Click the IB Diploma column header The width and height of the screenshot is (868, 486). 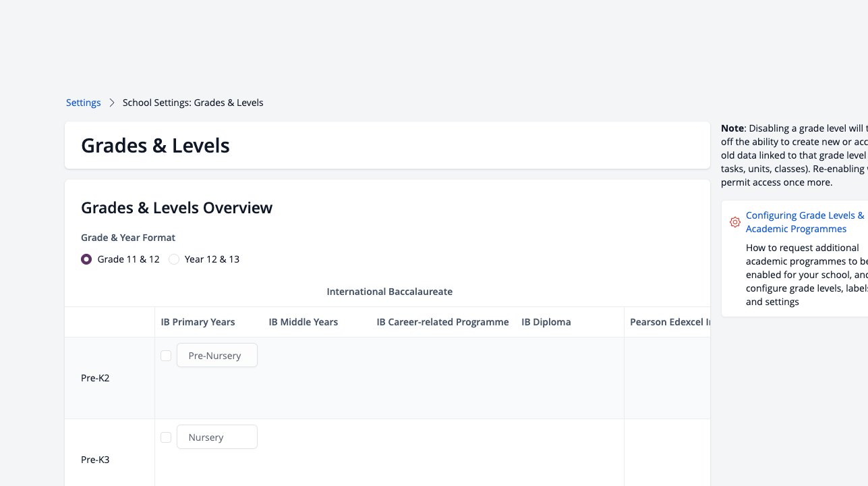[x=546, y=322]
